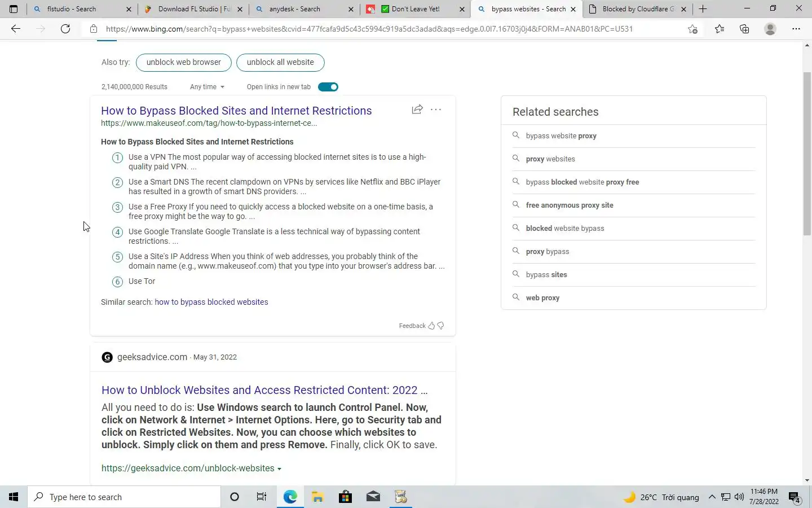Click the page vertical scrollbar thumb

pos(807,154)
